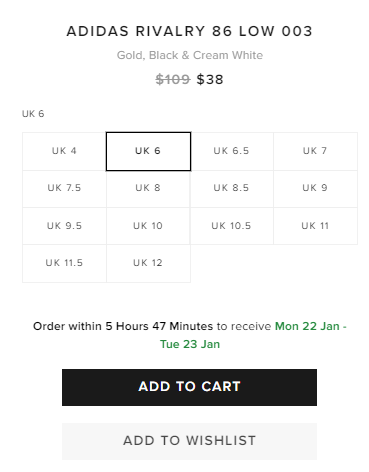Select size UK 9.5
Viewport: 369px width, 472px height.
click(64, 226)
